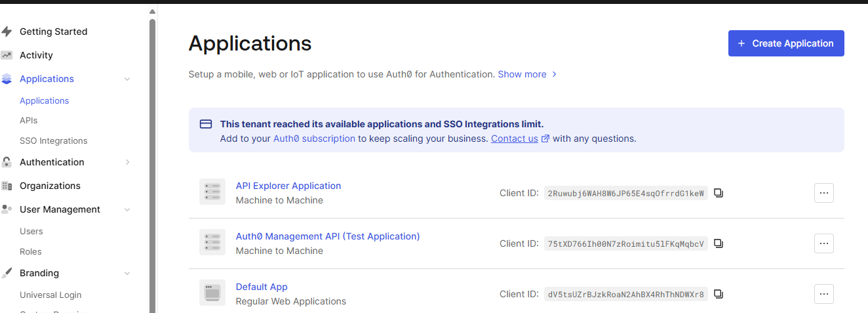868x313 pixels.
Task: Go to SSO Integrations in sidebar
Action: (x=53, y=141)
